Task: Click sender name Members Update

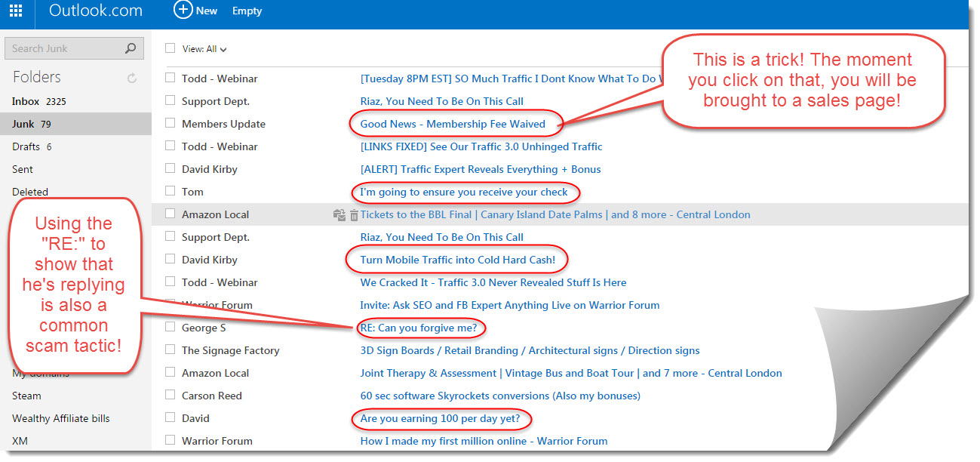Action: click(223, 124)
